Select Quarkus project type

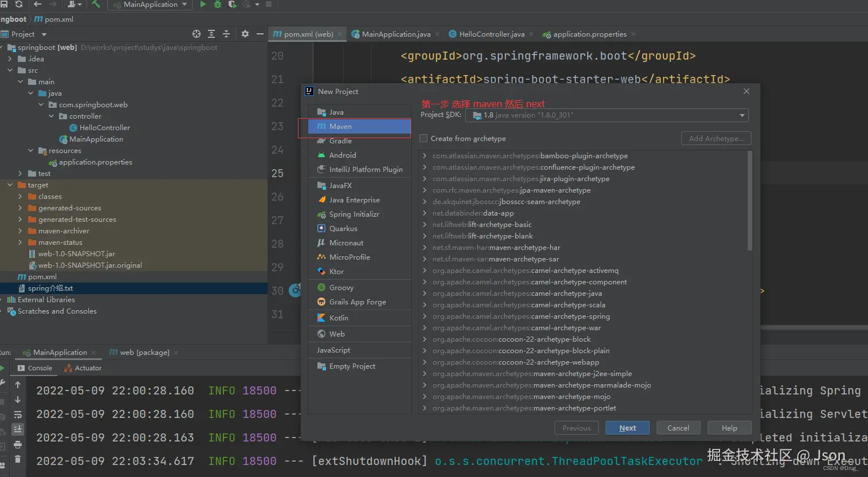click(x=360, y=228)
